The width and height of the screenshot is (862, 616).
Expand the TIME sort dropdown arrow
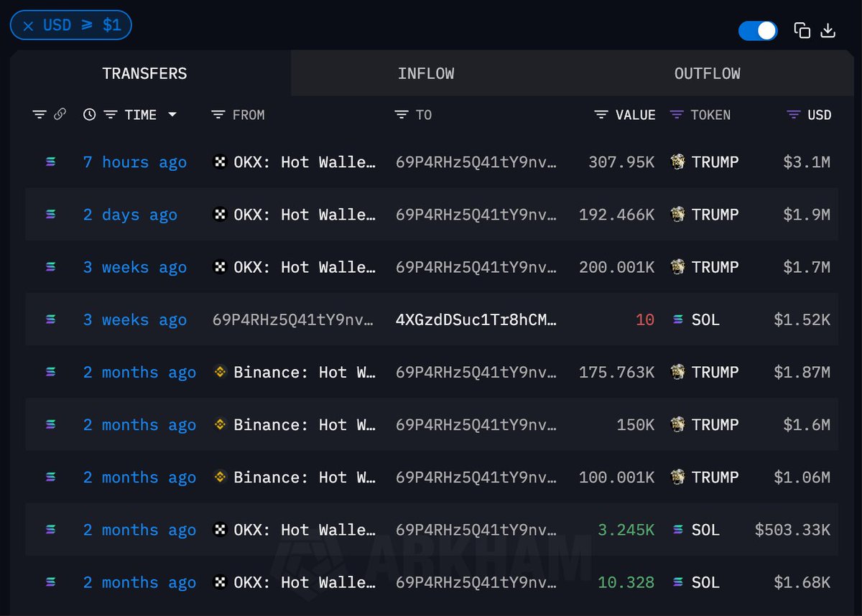pos(172,115)
